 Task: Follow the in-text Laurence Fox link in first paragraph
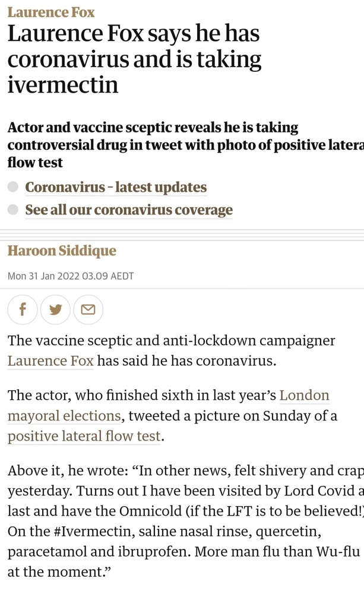click(x=50, y=361)
